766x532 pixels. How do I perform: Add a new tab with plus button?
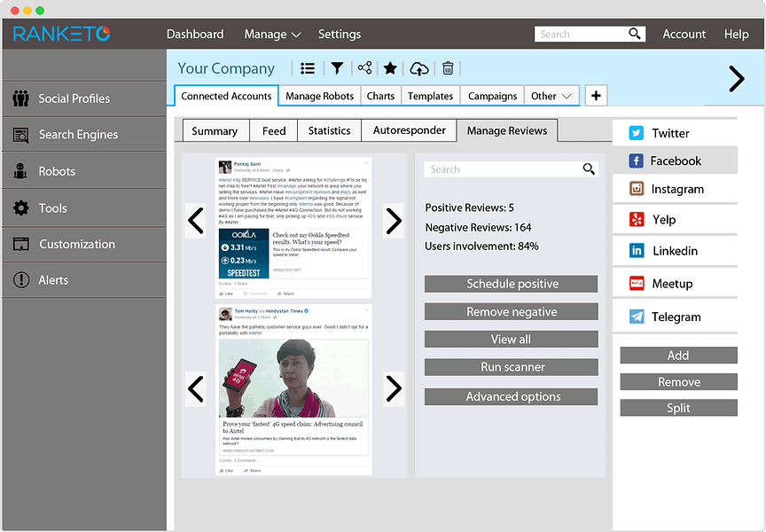596,96
